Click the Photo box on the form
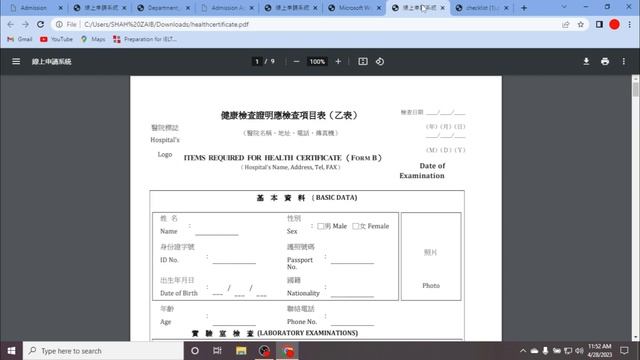The height and width of the screenshot is (360, 640). [x=431, y=256]
